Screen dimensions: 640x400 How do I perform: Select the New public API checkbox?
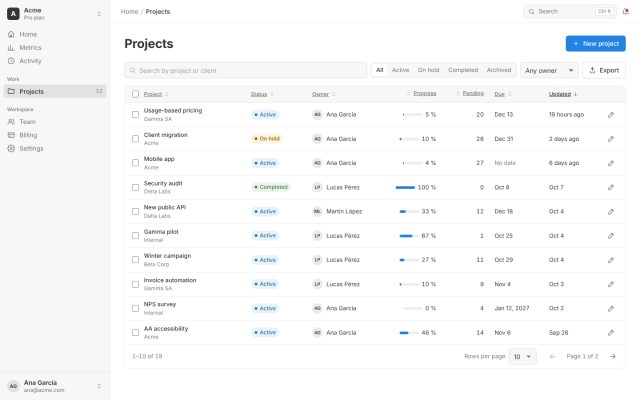136,211
